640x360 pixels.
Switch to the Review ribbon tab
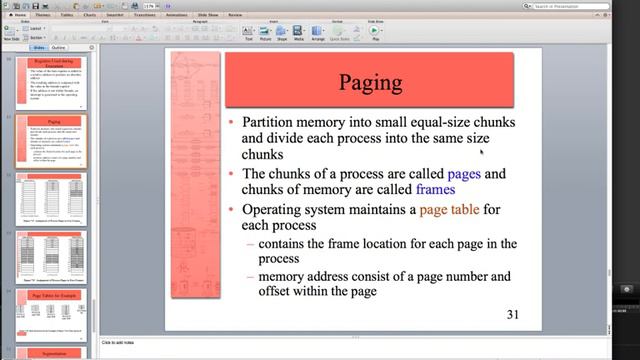point(235,15)
